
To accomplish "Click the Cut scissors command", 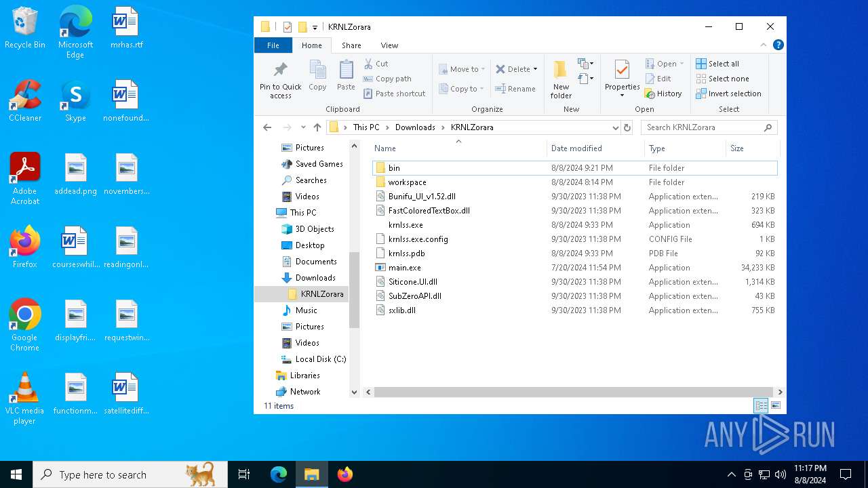I will tap(376, 64).
